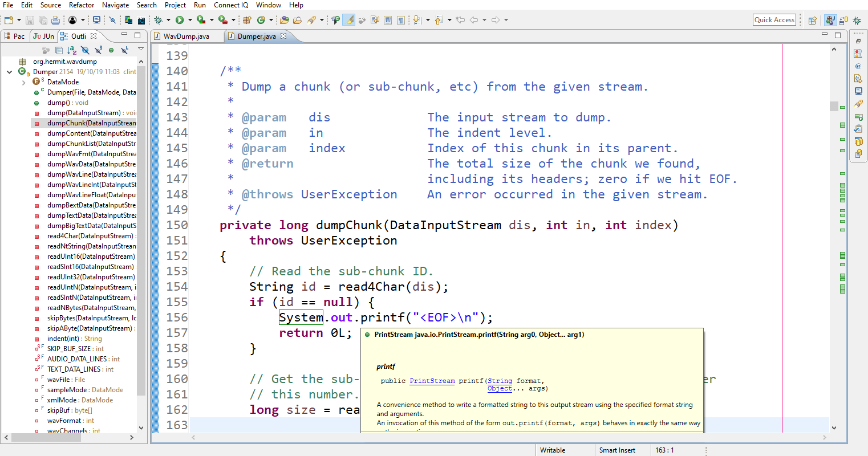
Task: Toggle Hide Static Fields and Methods in Outline
Action: click(98, 51)
